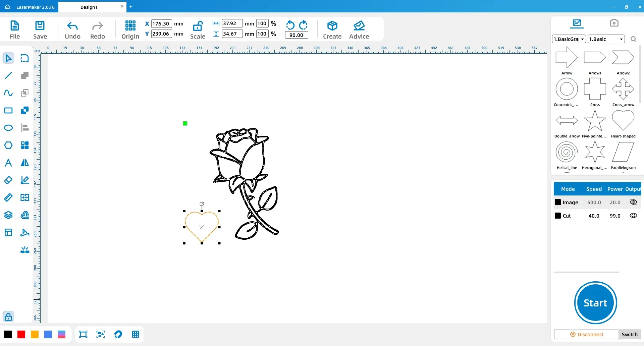Viewport: 644px width, 346px height.
Task: Choose the blue color swatch
Action: (x=48, y=334)
